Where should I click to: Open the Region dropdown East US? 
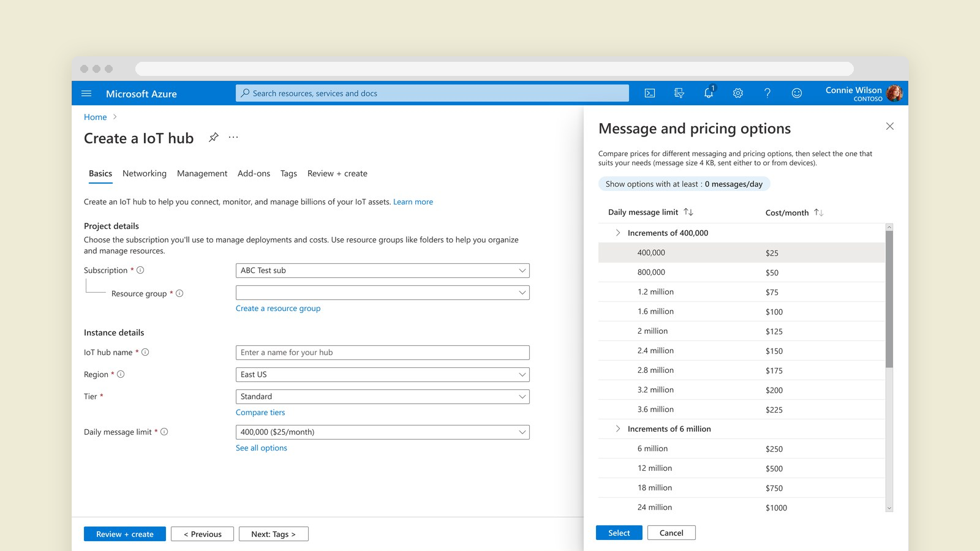point(383,375)
